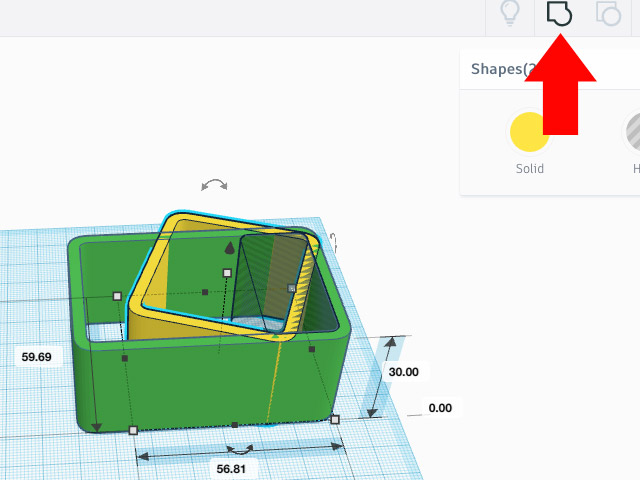This screenshot has width=640, height=480.
Task: Click the 56.81 dimension field
Action: pos(230,468)
